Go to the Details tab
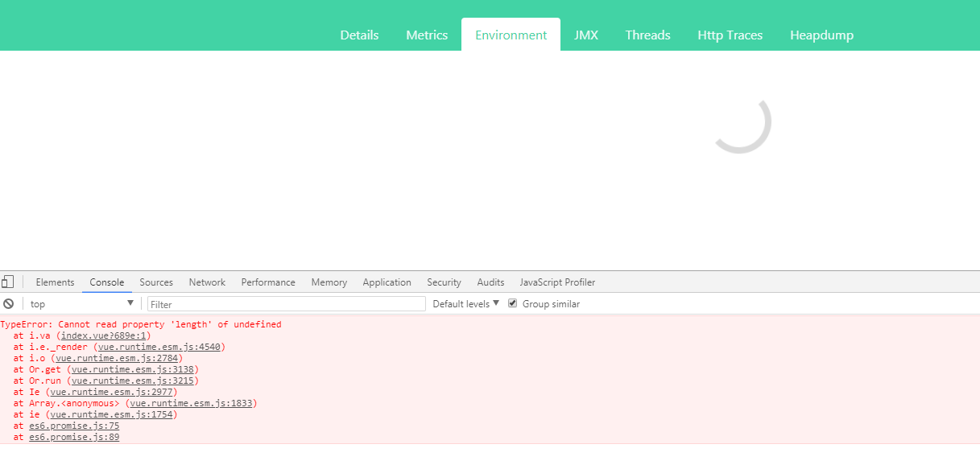Viewport: 980px width, 465px height. [x=359, y=35]
